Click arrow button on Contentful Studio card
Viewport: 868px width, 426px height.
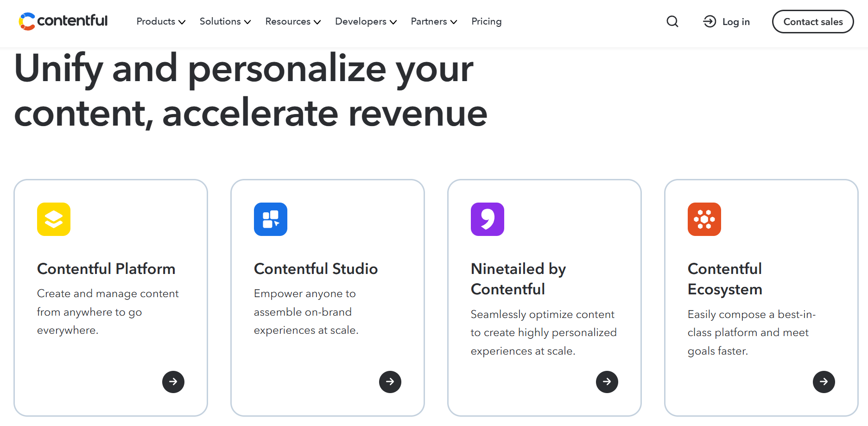pyautogui.click(x=390, y=382)
